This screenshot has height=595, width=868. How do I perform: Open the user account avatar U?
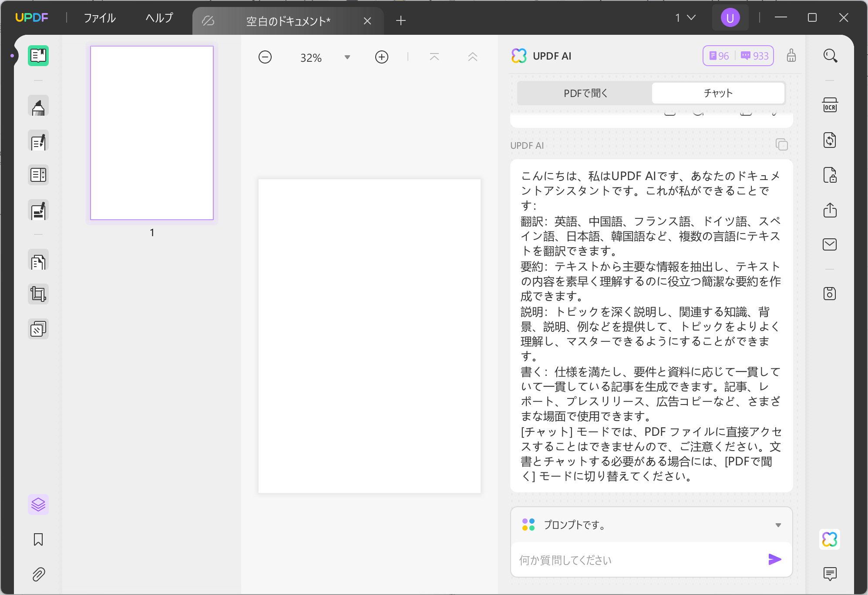(730, 18)
